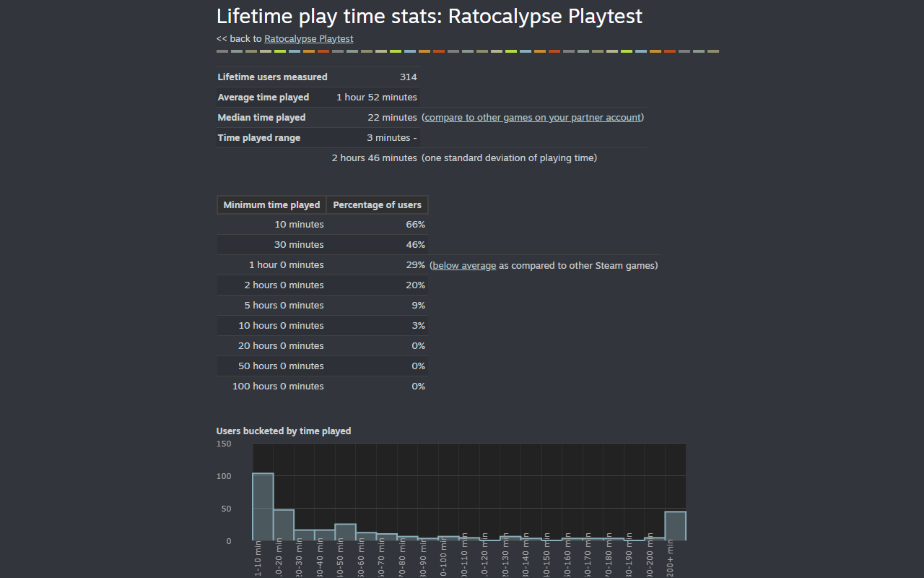The width and height of the screenshot is (924, 578).
Task: Click the 20% value
Action: coord(416,285)
